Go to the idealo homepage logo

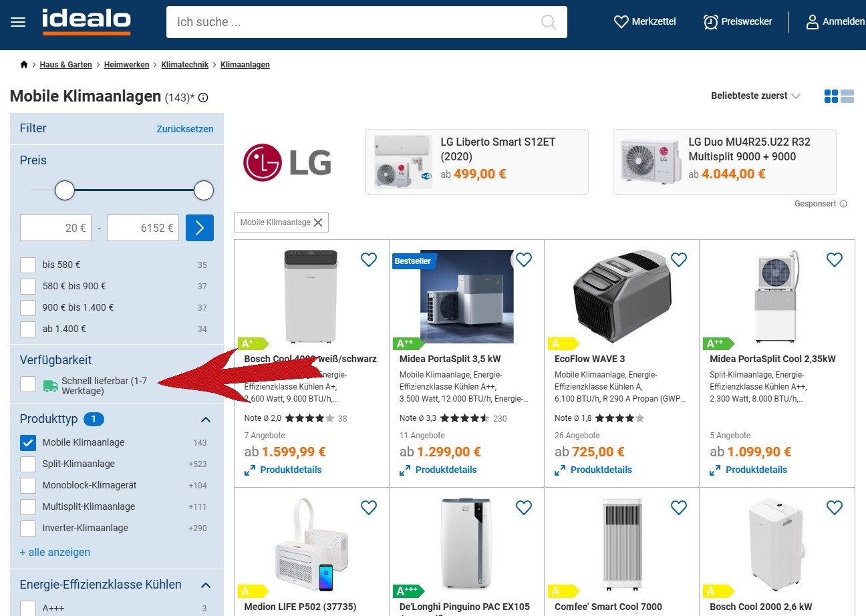coord(86,22)
